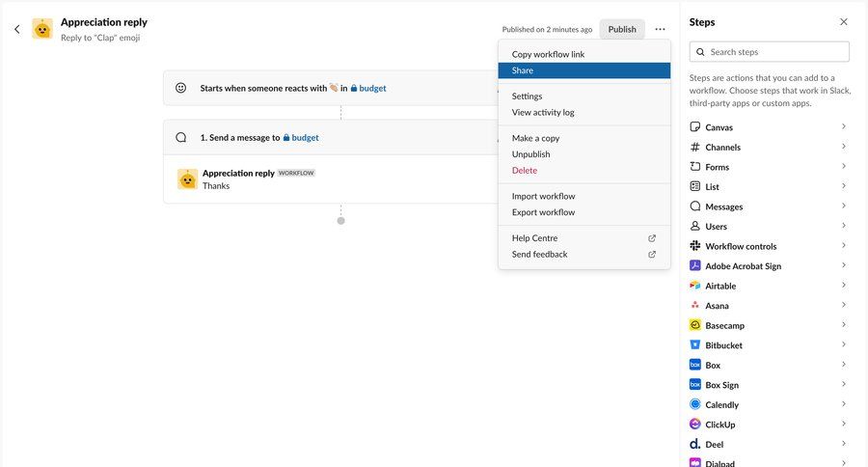Expand the Forms steps chevron
Image resolution: width=868 pixels, height=467 pixels.
click(x=844, y=166)
